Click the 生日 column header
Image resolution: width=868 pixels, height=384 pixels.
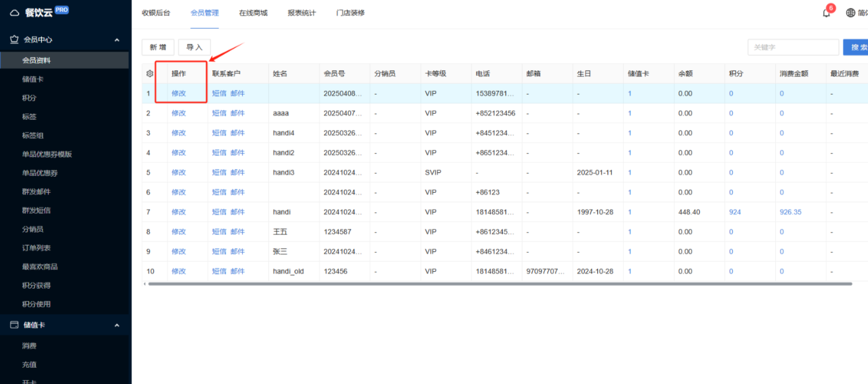(x=584, y=74)
